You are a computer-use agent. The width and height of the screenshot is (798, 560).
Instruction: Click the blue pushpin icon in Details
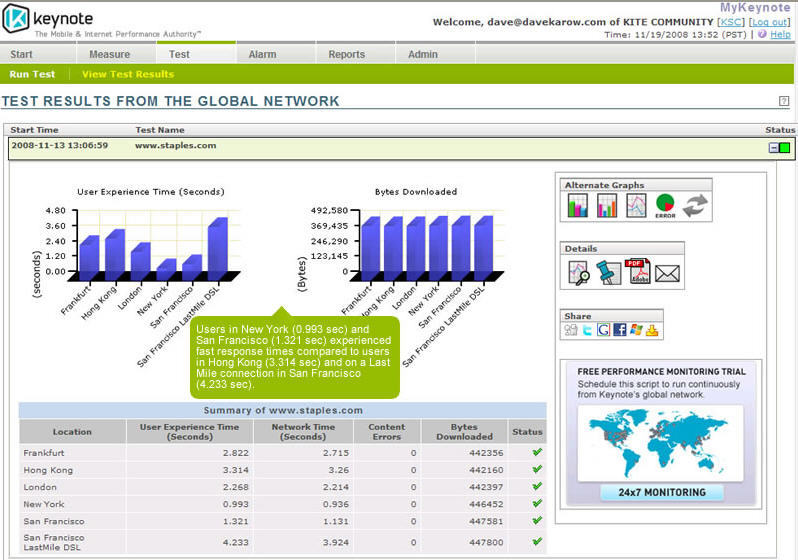pos(608,272)
